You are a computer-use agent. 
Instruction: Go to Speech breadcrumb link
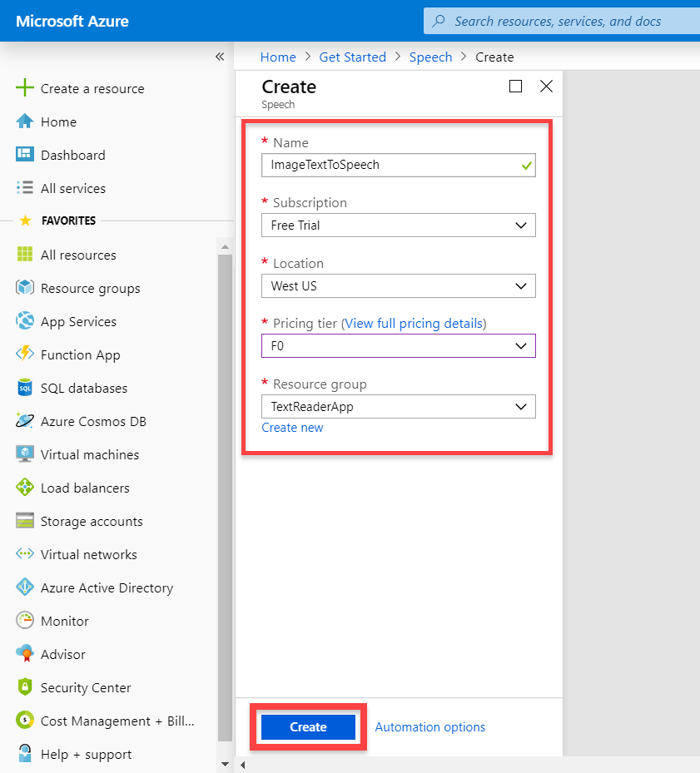click(430, 57)
